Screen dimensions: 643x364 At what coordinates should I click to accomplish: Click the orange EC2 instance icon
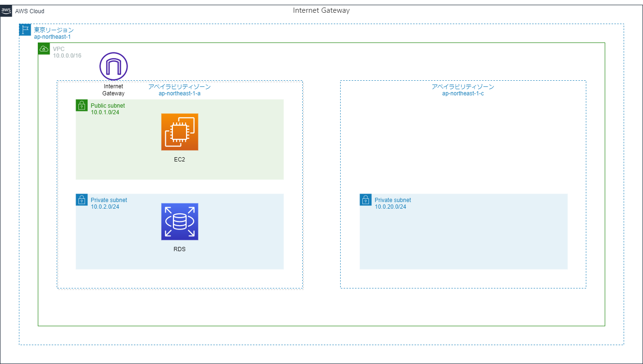(180, 132)
